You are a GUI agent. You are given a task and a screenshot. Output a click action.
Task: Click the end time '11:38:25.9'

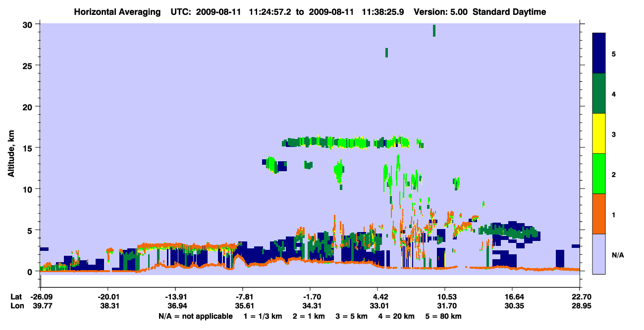click(x=382, y=12)
